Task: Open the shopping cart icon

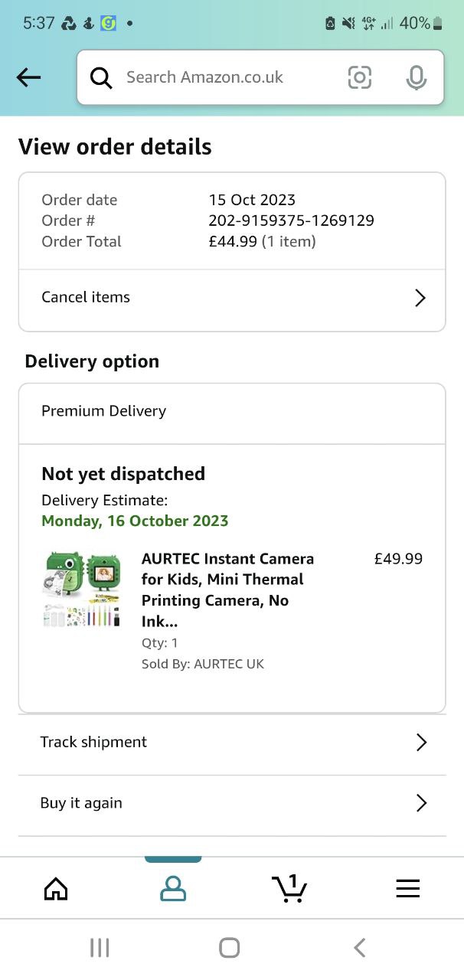Action: point(289,888)
